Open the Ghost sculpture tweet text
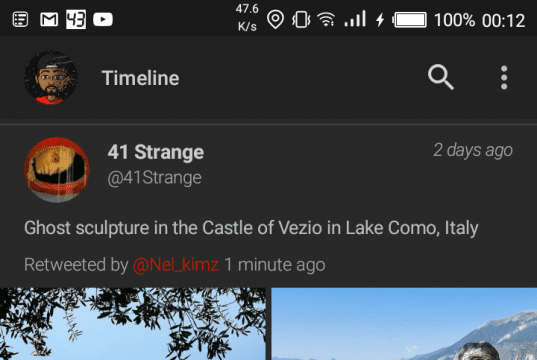This screenshot has height=360, width=537. point(251,228)
